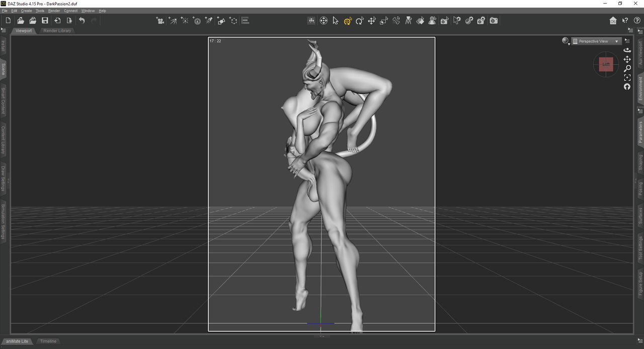Viewport: 644px width, 349px height.
Task: Create a new distant light
Action: point(173,21)
